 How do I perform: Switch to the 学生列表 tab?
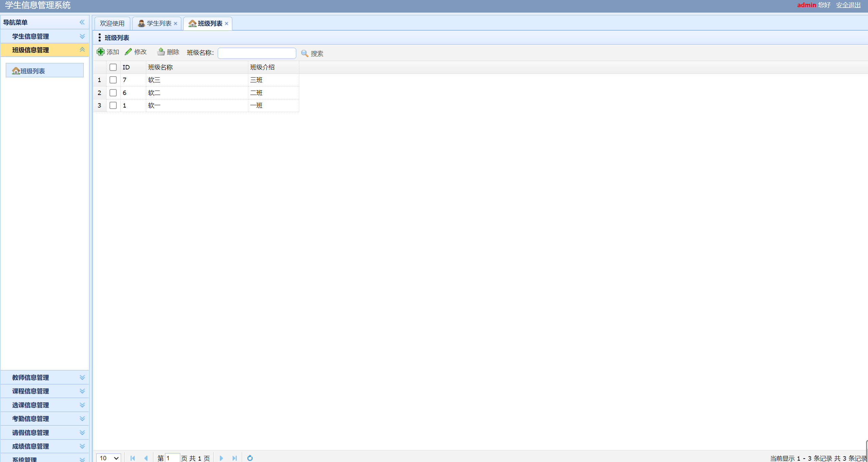156,23
